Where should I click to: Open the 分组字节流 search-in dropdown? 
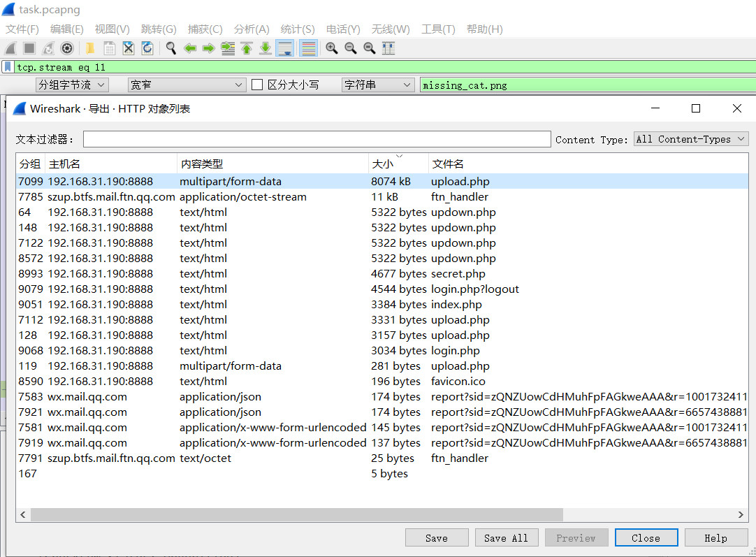pyautogui.click(x=73, y=85)
